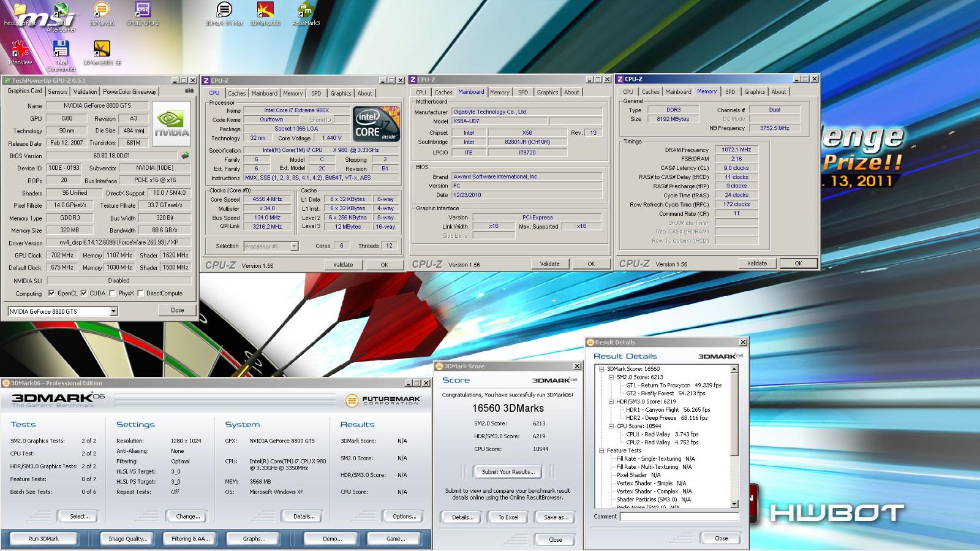The image size is (980, 551).
Task: Click Submit Your Results button
Action: (508, 472)
